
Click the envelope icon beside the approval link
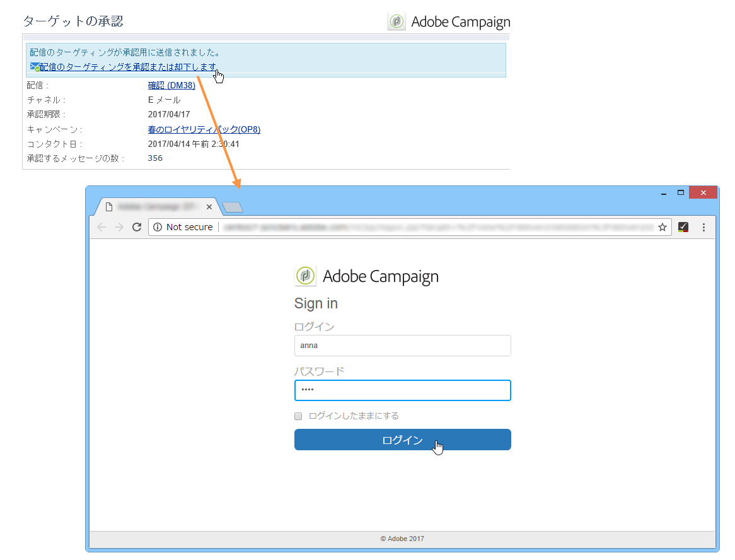pyautogui.click(x=35, y=67)
